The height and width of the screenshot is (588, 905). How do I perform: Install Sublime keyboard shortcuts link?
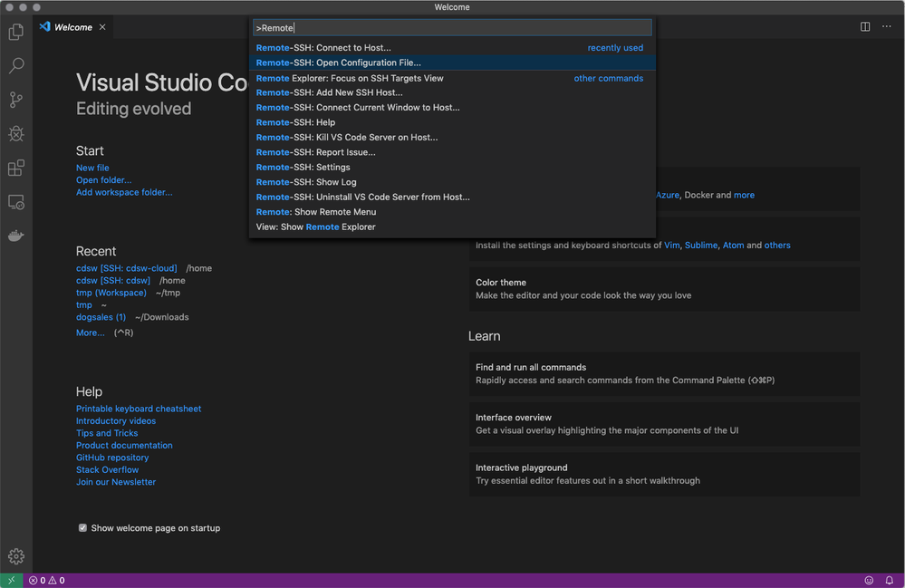700,246
